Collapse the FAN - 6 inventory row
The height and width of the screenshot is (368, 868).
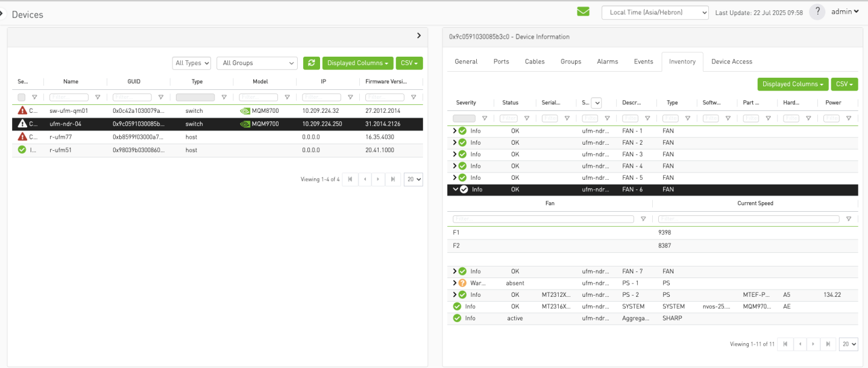(455, 189)
